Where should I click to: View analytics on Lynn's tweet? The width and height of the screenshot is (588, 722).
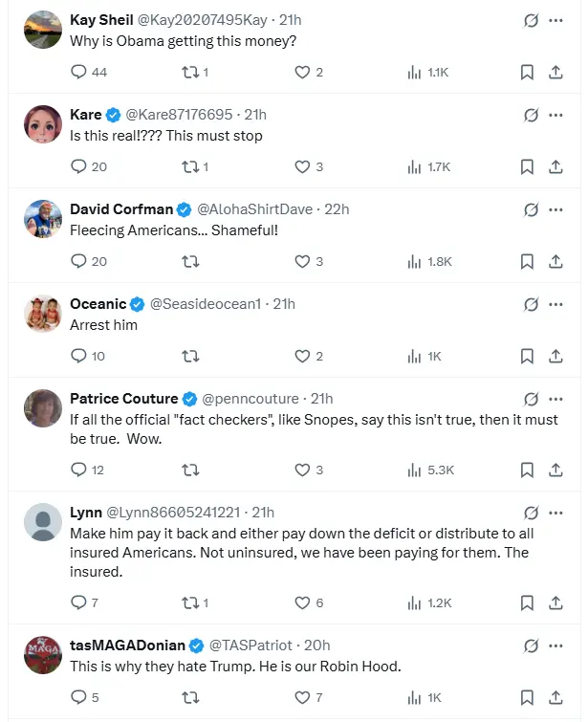[414, 602]
